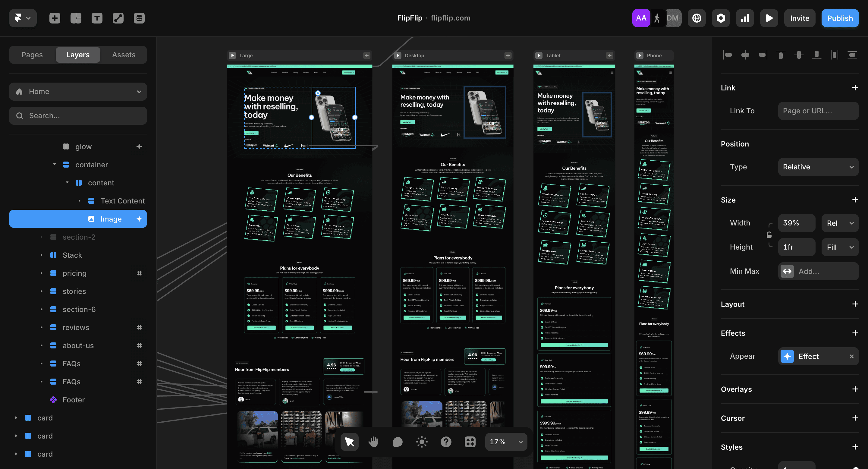This screenshot has height=469, width=868.
Task: Select the Text tool
Action: [97, 18]
